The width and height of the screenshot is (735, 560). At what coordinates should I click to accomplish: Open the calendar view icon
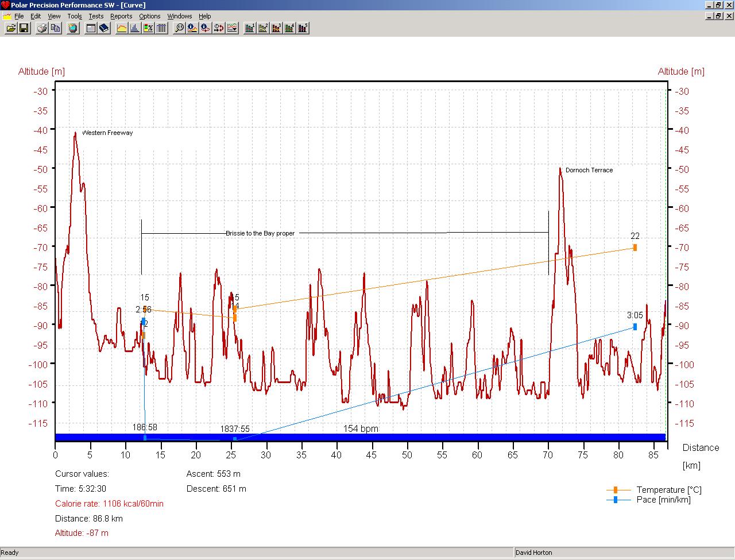coord(91,28)
